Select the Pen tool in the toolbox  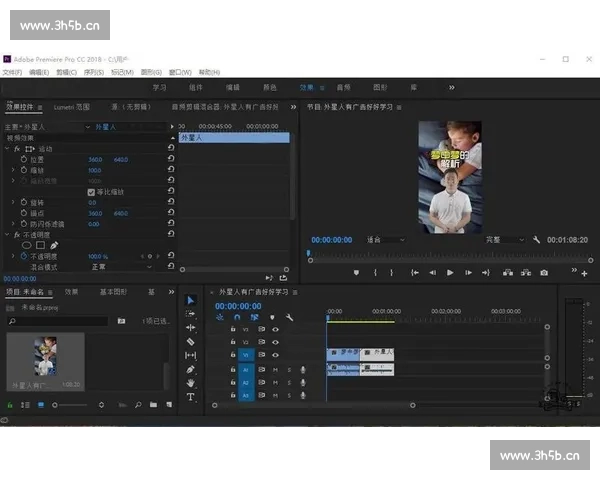(x=191, y=369)
